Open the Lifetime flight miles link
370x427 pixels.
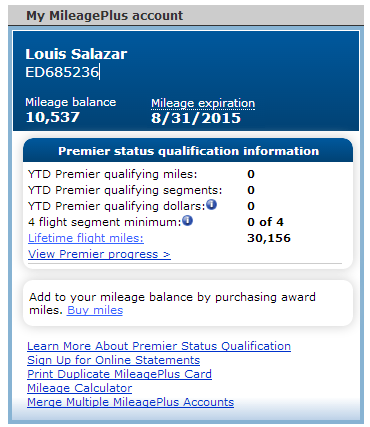pos(86,238)
